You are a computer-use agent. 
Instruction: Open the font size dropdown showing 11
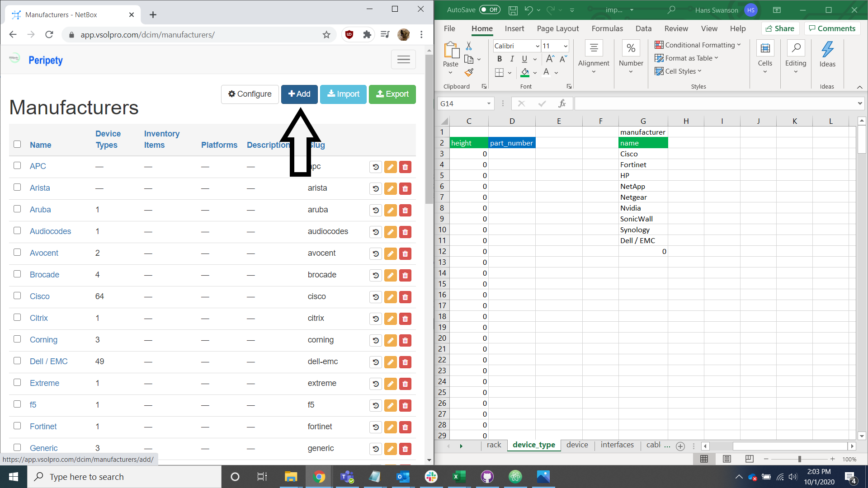566,46
